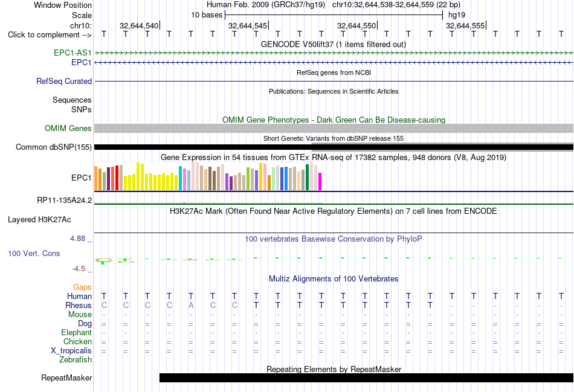Open the GENCODE V50lift37 track title

334,44
